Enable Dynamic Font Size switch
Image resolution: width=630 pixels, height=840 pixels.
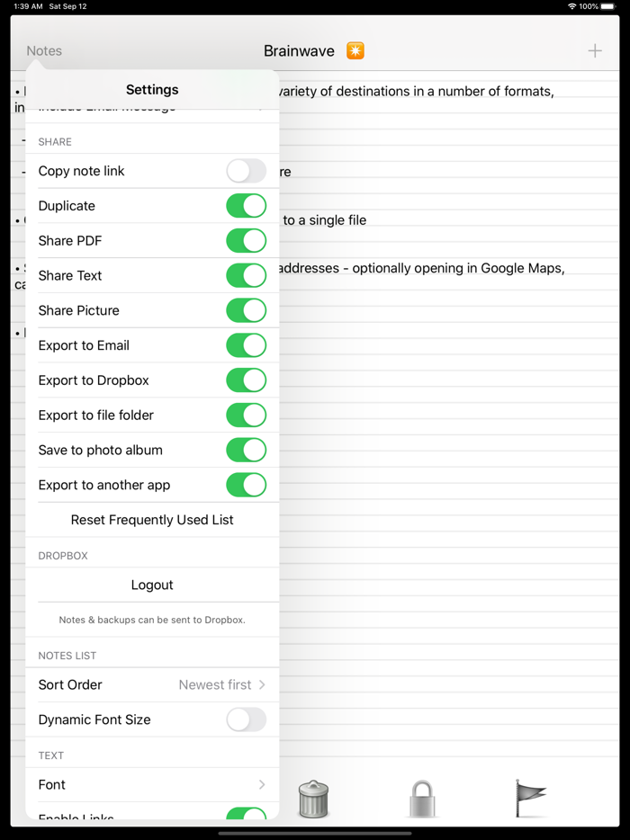pos(246,719)
